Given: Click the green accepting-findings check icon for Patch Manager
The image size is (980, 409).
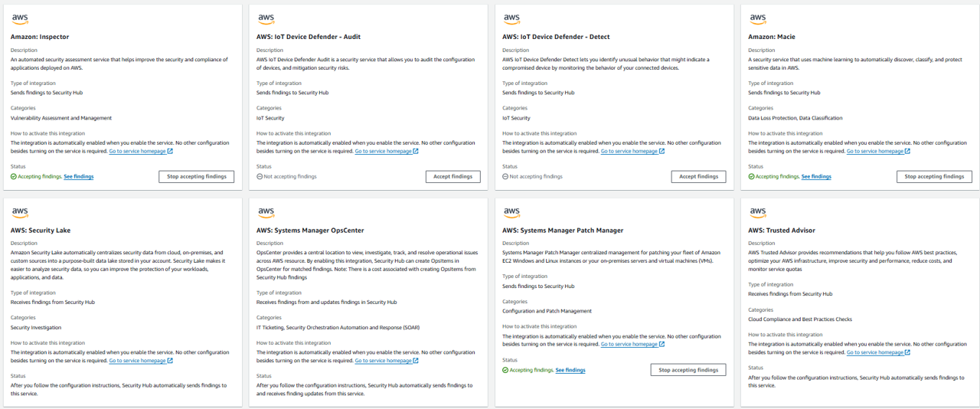Looking at the screenshot, I should pos(505,370).
